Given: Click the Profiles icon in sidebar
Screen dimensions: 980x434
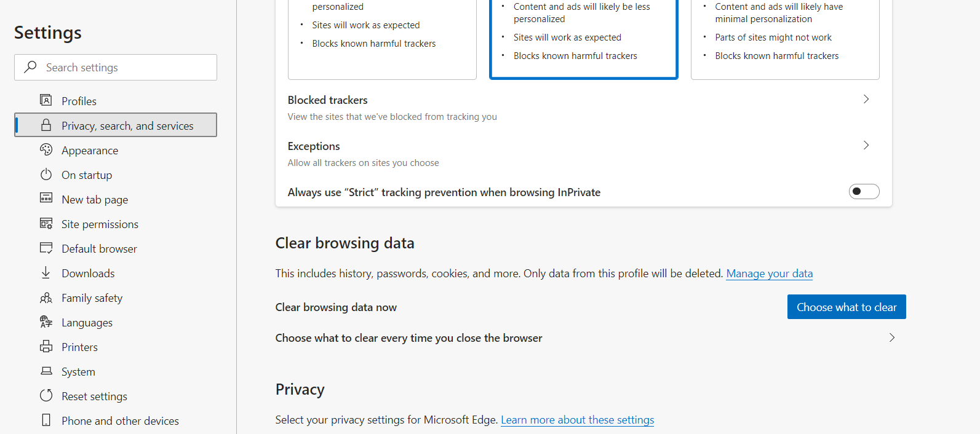Looking at the screenshot, I should (46, 100).
